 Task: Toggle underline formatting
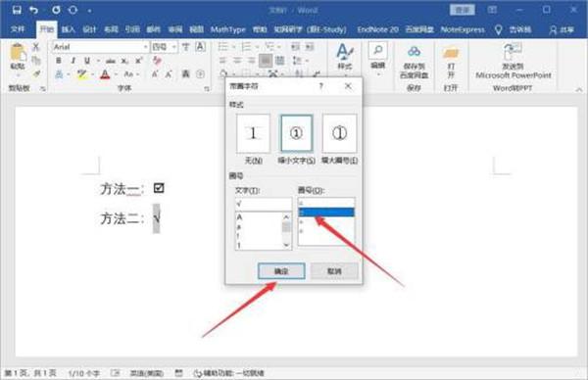tap(87, 61)
